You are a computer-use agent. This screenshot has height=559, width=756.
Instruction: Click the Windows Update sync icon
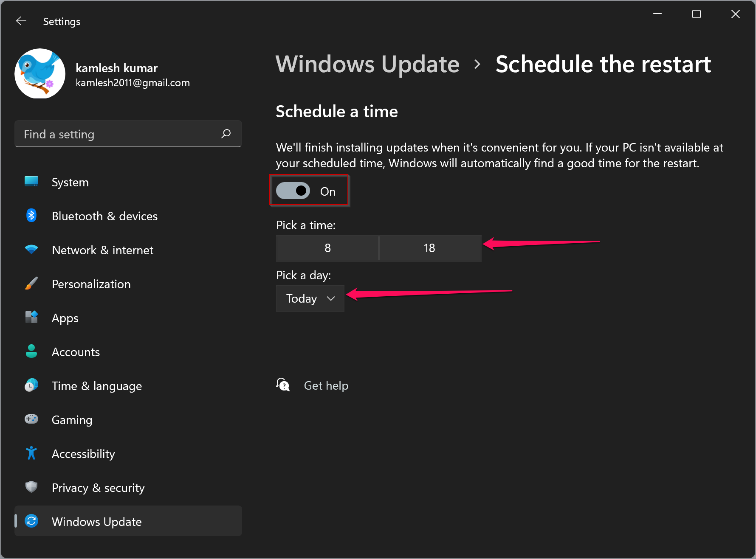[31, 521]
